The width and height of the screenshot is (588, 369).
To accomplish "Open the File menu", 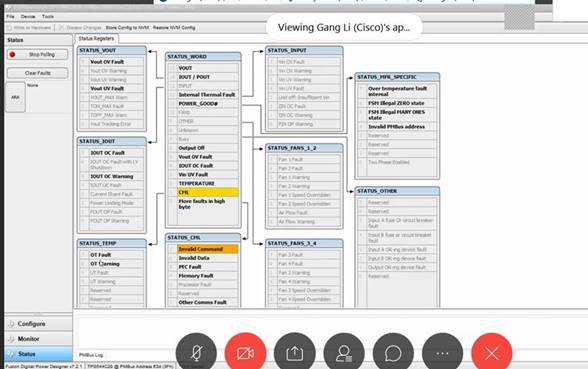I will [10, 16].
